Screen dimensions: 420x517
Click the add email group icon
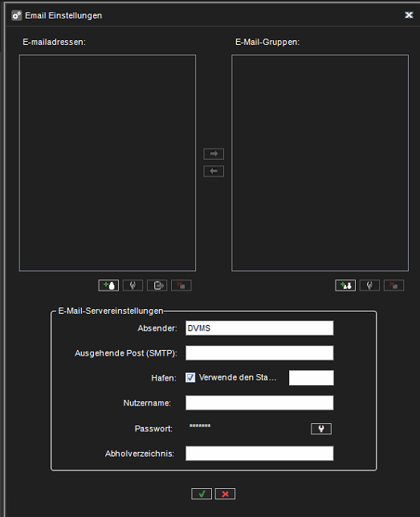[x=345, y=285]
